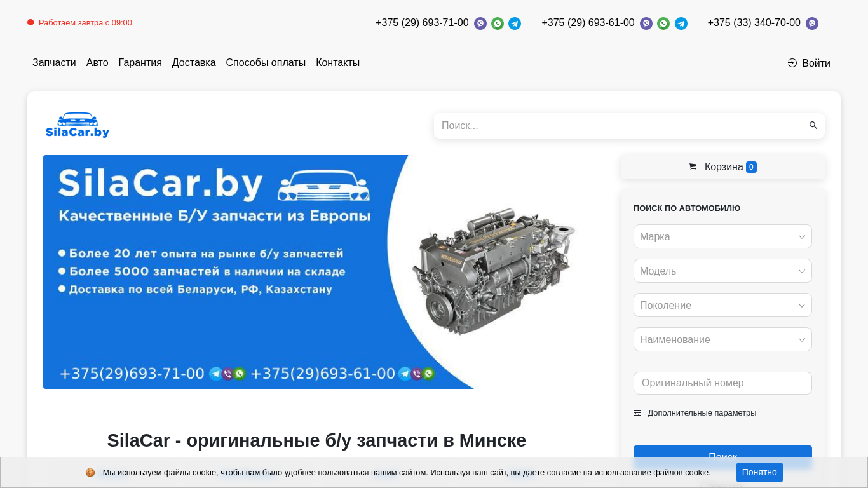This screenshot has height=488, width=868.
Task: Open the Запчасти menu item
Action: pos(54,63)
